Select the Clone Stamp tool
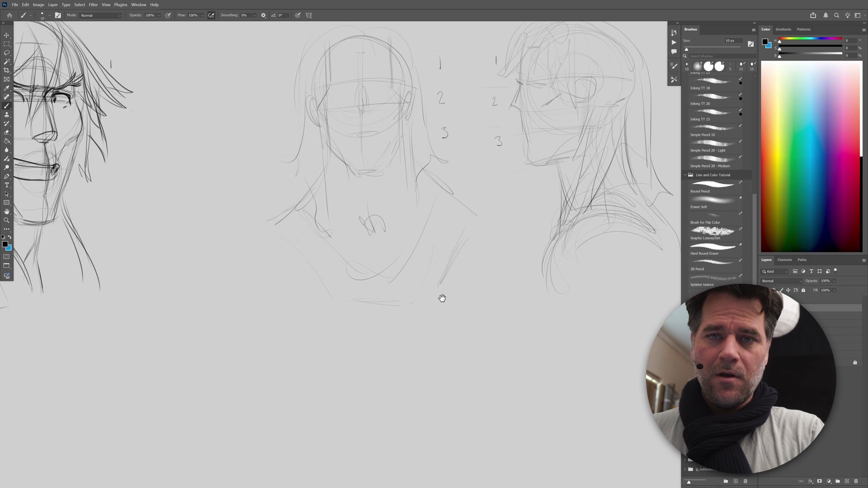Viewport: 868px width, 488px height. tap(6, 115)
